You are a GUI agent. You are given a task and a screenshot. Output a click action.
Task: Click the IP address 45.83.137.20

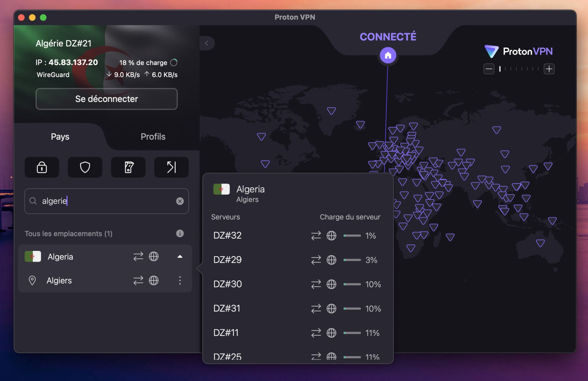[x=73, y=62]
